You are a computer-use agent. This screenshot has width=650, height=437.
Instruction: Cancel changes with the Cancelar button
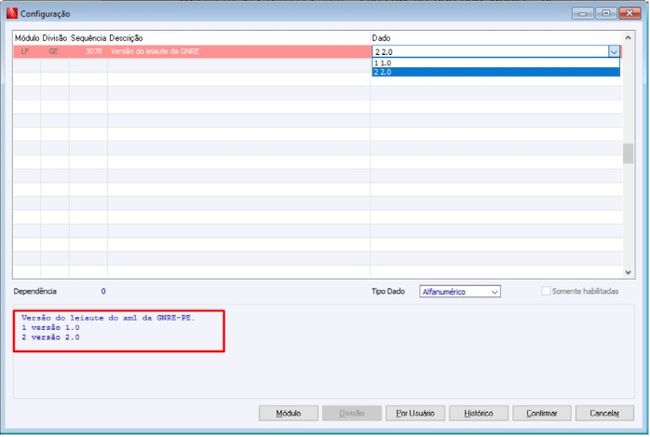click(604, 413)
